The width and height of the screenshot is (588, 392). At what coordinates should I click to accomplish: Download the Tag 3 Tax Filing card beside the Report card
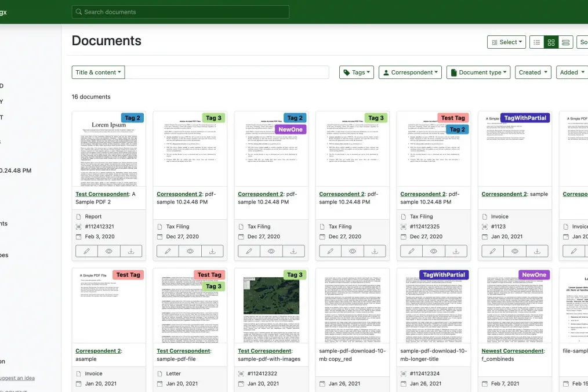212,251
